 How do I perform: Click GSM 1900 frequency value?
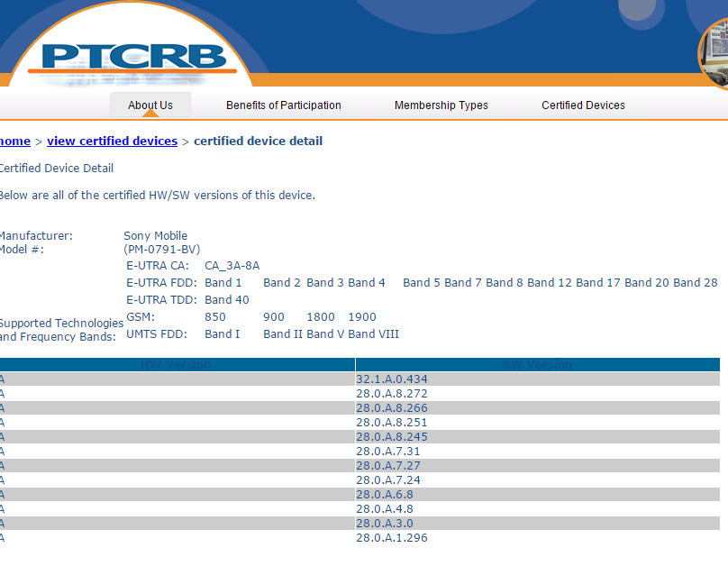(362, 317)
